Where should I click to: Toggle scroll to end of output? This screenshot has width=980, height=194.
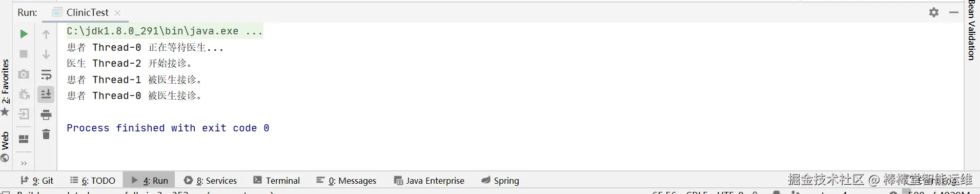click(x=46, y=94)
